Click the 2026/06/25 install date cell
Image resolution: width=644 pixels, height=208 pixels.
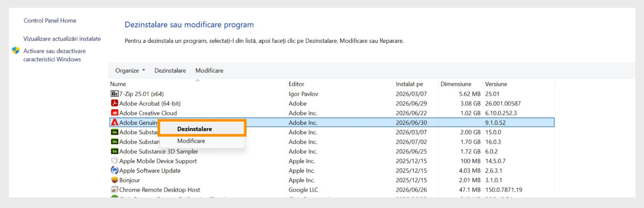pyautogui.click(x=411, y=151)
